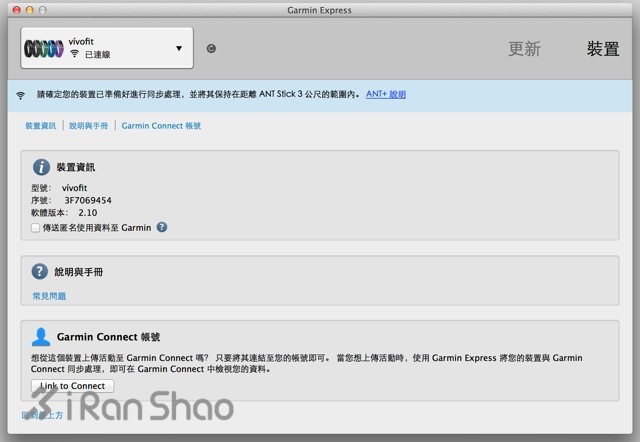Click the sync refresh icon beside device selector
This screenshot has width=640, height=442.
pos(211,48)
